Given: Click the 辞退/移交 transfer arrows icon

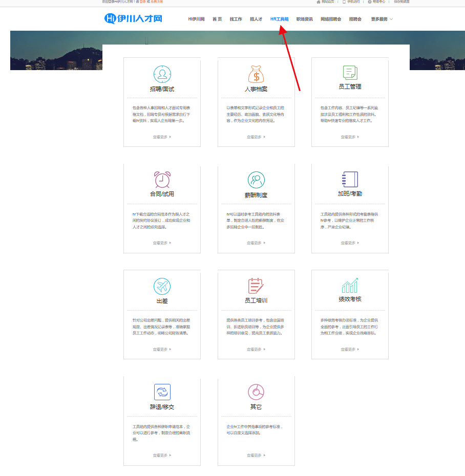Looking at the screenshot, I should 162,392.
